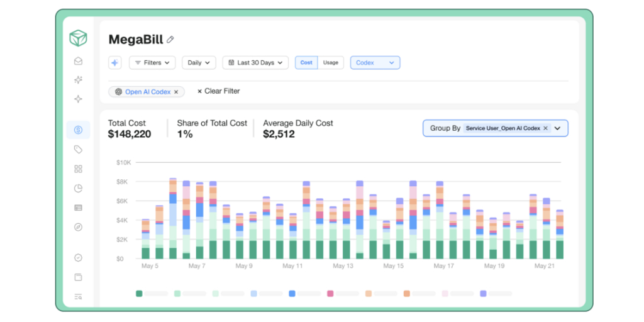Open the Last 30 Days date dropdown
Viewport: 644px width, 322px height.
click(x=255, y=63)
